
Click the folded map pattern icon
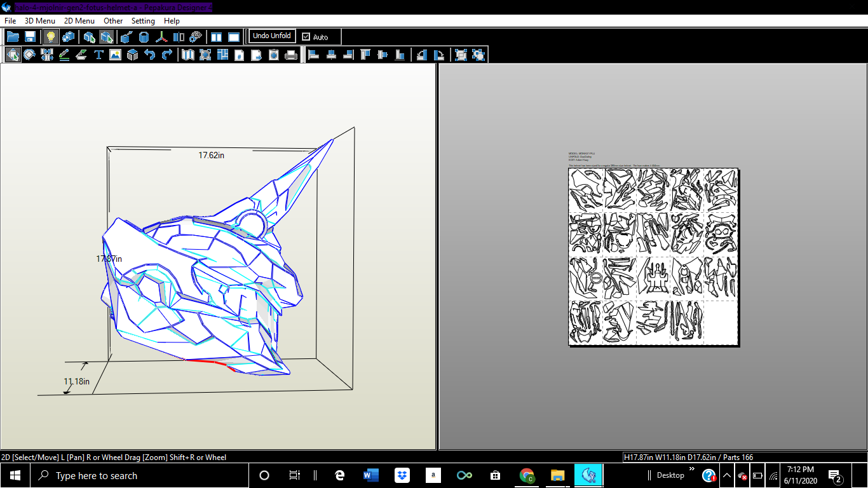click(188, 55)
